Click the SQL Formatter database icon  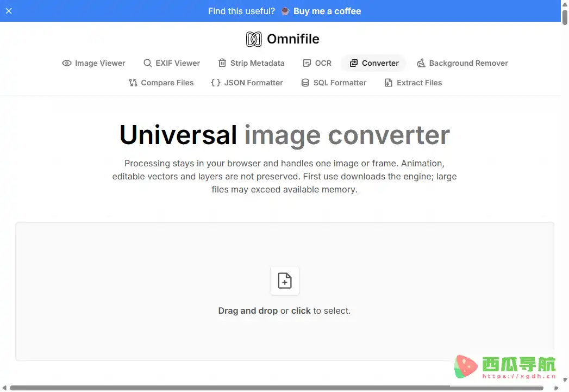tap(305, 83)
